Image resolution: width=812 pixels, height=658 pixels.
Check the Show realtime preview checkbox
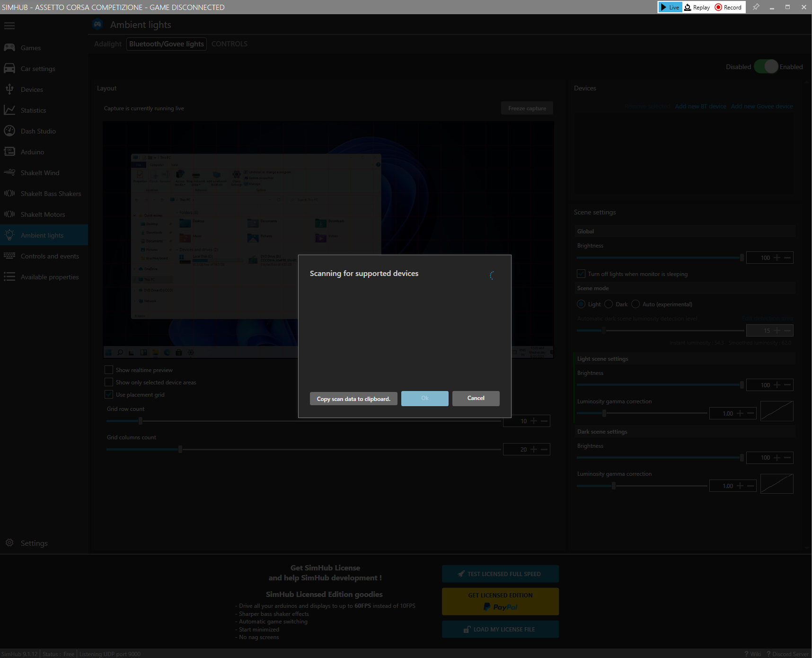click(x=108, y=369)
